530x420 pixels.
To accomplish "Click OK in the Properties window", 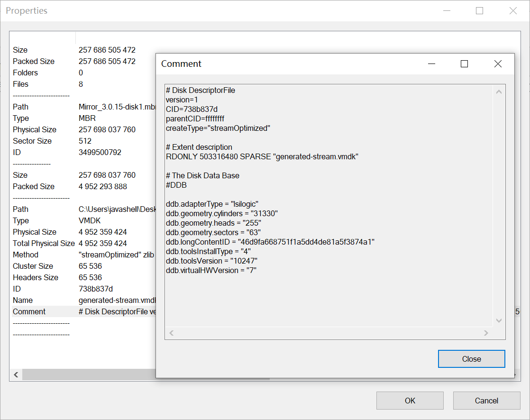I will (x=410, y=401).
